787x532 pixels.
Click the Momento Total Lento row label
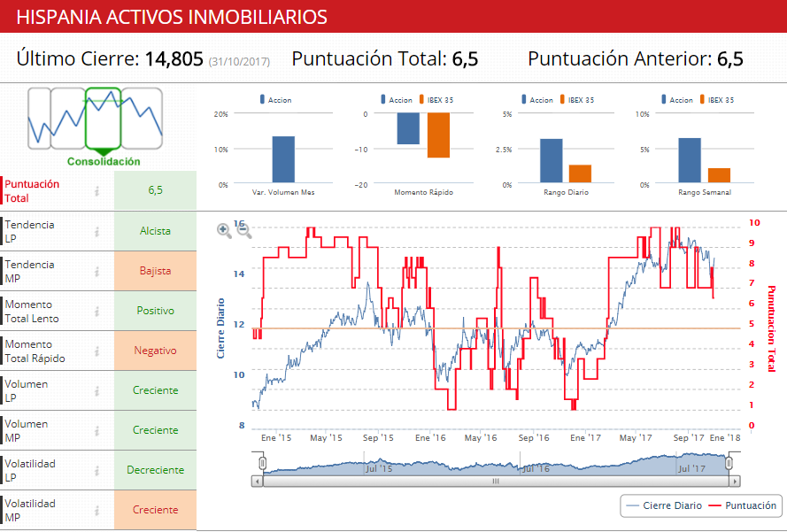tap(32, 312)
